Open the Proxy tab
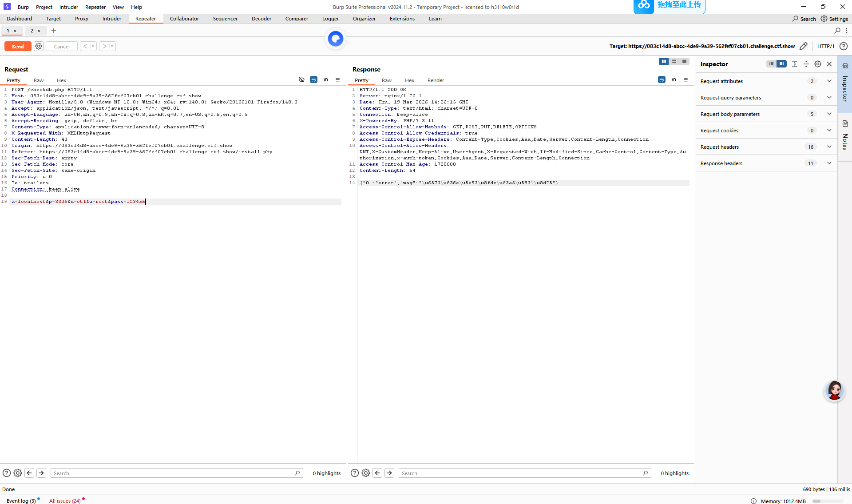The width and height of the screenshot is (852, 504). (82, 19)
